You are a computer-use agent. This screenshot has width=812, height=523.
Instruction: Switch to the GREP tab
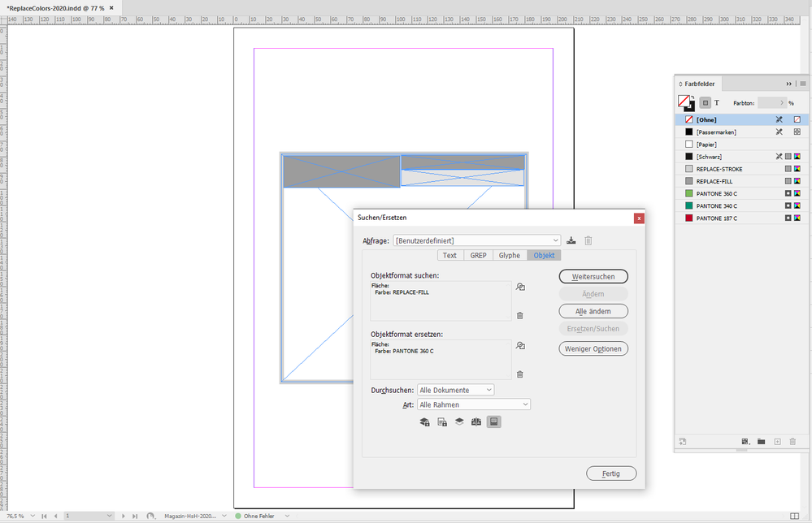(x=479, y=256)
